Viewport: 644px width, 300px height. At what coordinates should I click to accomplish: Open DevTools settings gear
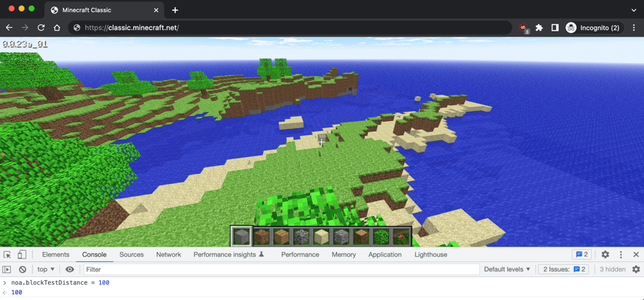(605, 255)
